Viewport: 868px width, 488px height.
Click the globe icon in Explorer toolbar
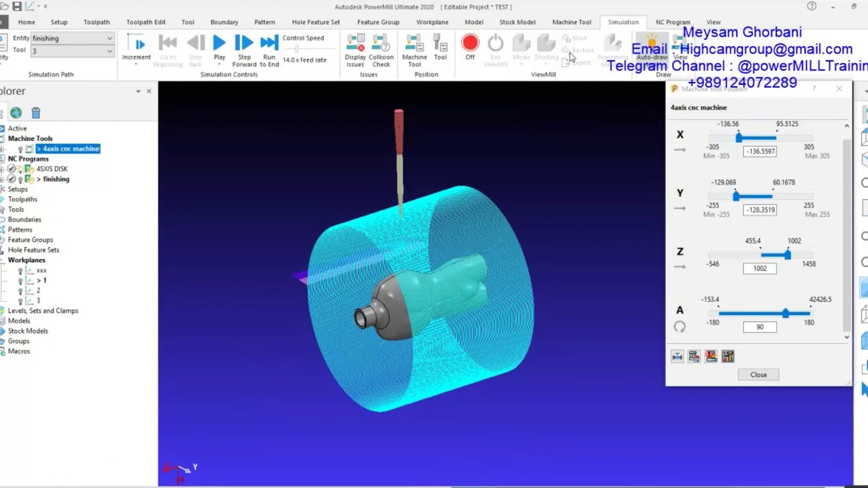pos(16,113)
